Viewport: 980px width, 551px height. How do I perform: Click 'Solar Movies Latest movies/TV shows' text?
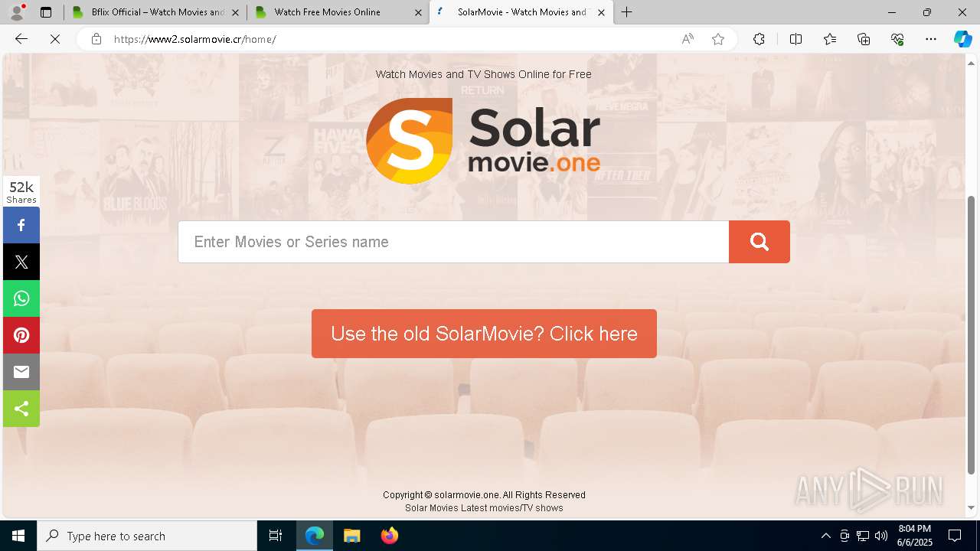[484, 508]
